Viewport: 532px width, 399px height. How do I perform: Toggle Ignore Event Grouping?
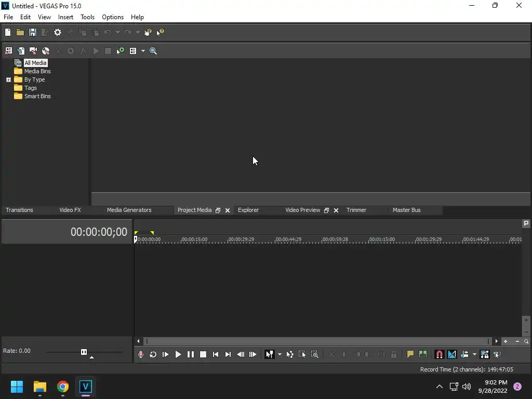point(497,354)
